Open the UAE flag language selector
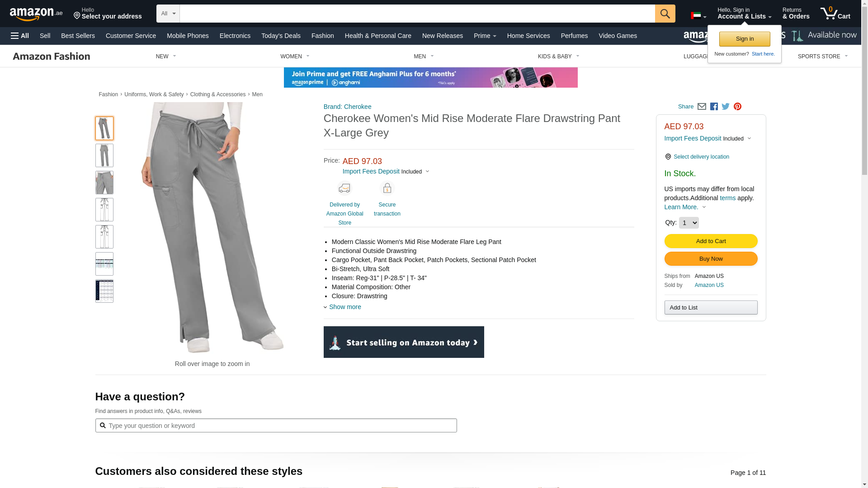 click(x=698, y=16)
